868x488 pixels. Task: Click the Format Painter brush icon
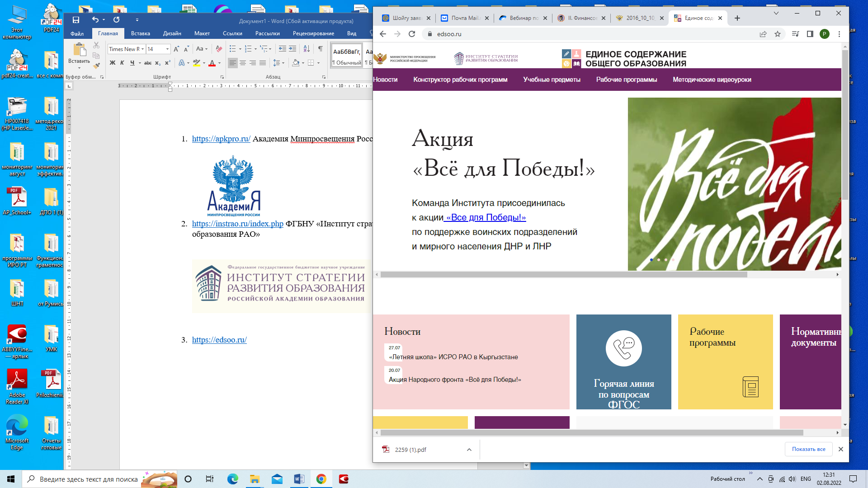96,66
